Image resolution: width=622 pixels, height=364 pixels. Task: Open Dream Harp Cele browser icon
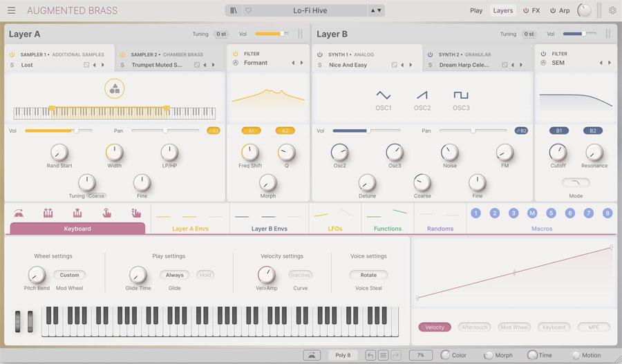click(505, 65)
